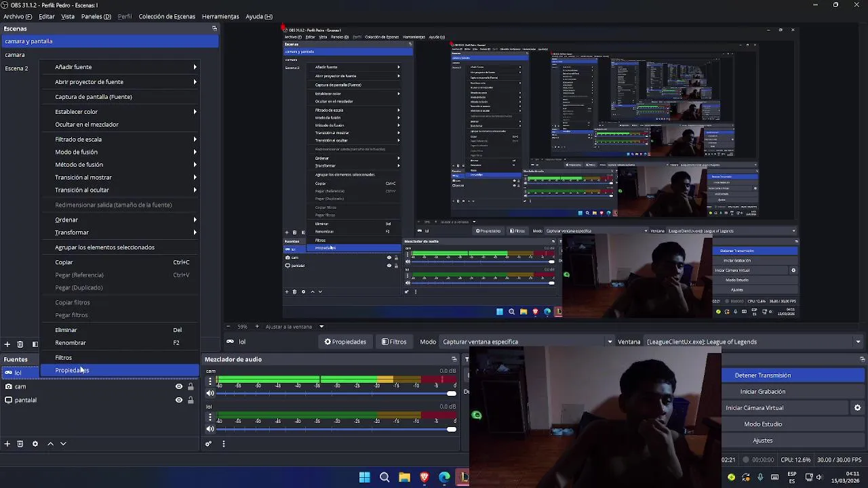Open source properties via the Fuentes gear icon
The height and width of the screenshot is (488, 868).
coord(35,444)
